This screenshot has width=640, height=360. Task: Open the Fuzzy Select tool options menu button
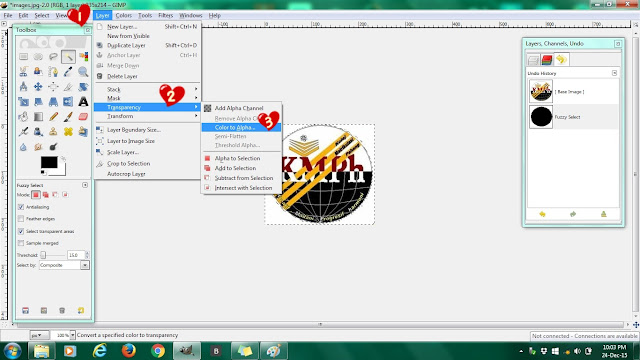[x=85, y=185]
